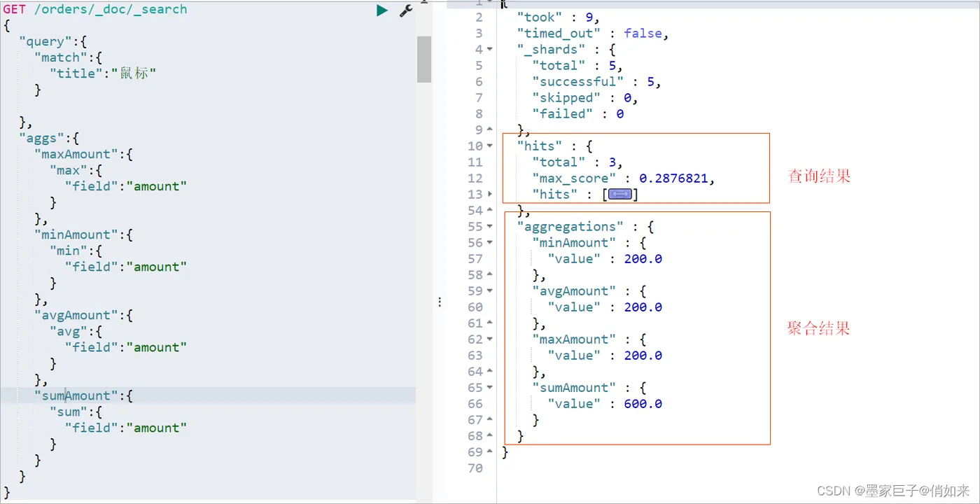Click the fold-end arrow at line 68
This screenshot has width=980, height=504.
tap(489, 435)
